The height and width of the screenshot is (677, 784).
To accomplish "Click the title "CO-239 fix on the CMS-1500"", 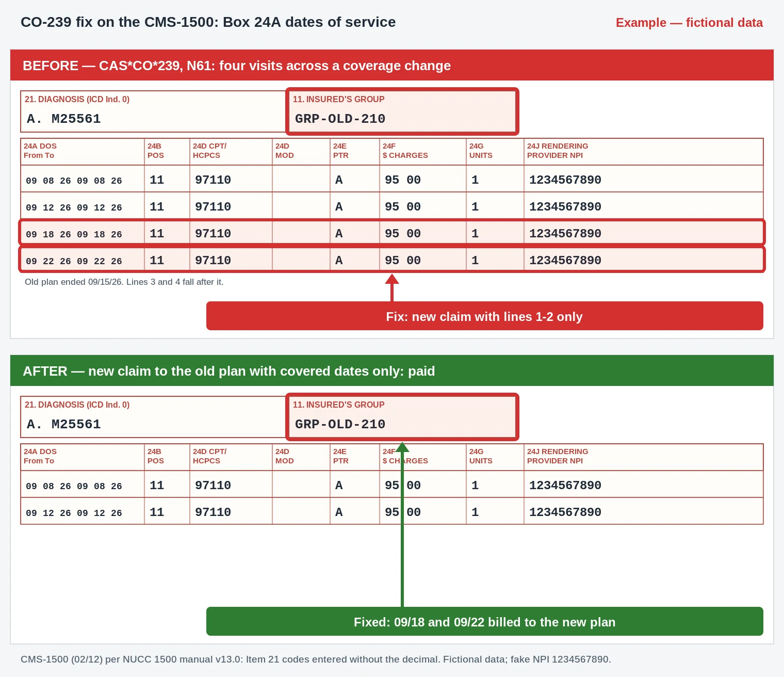I will [x=208, y=22].
